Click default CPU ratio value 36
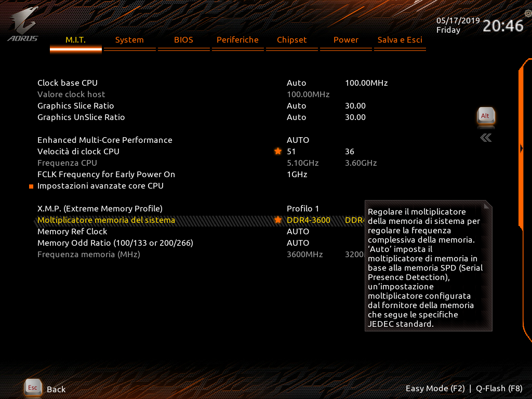 coord(350,152)
